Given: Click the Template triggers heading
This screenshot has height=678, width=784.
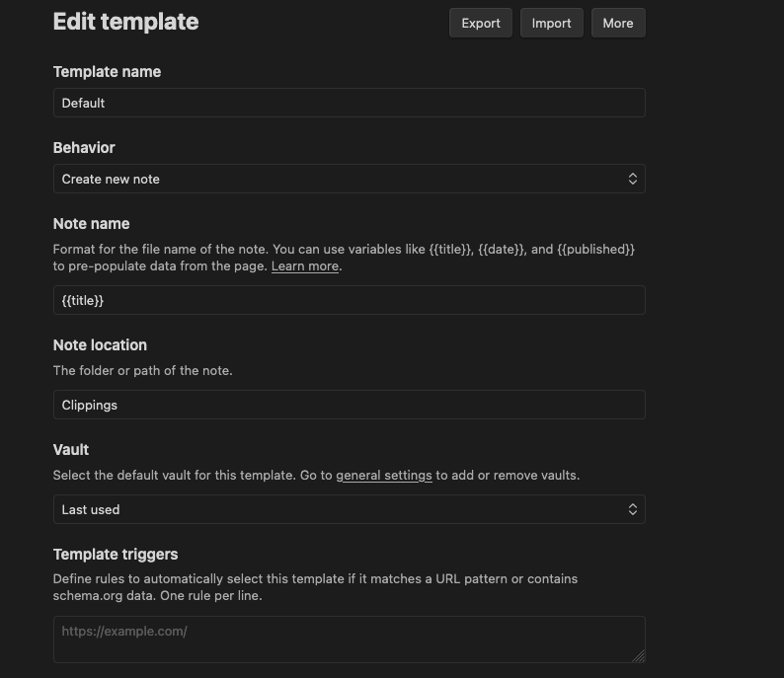Looking at the screenshot, I should click(x=116, y=555).
